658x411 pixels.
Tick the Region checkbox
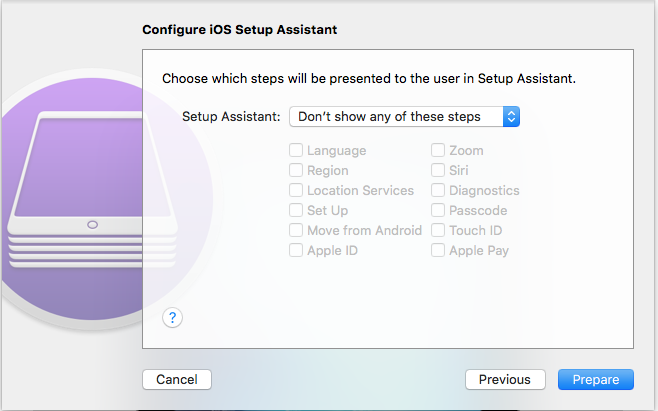pos(296,170)
